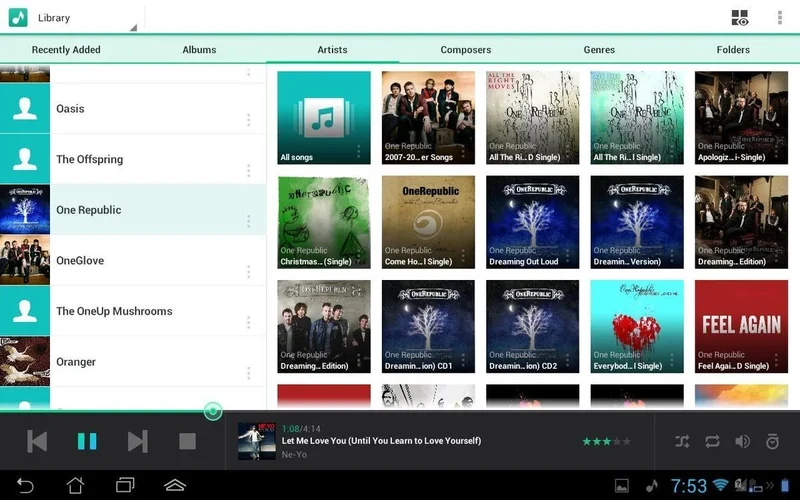800x500 pixels.
Task: Stop playback with the square button
Action: (x=187, y=441)
